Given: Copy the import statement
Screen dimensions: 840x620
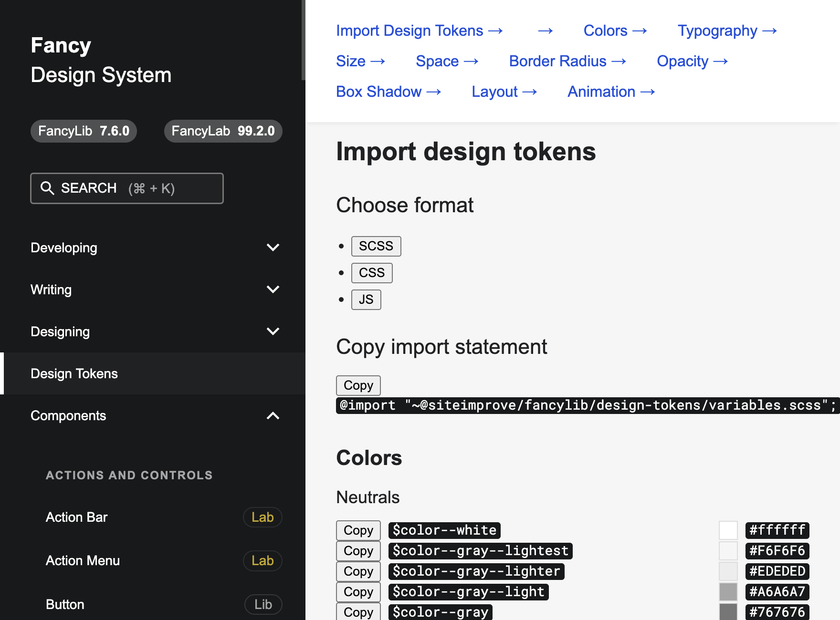Looking at the screenshot, I should pyautogui.click(x=358, y=385).
